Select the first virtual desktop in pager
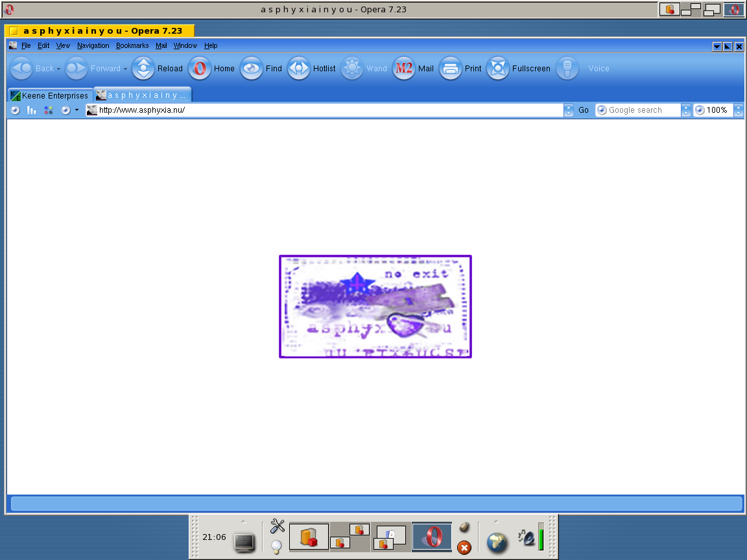Viewport: 747px width, 560px height. tap(309, 537)
